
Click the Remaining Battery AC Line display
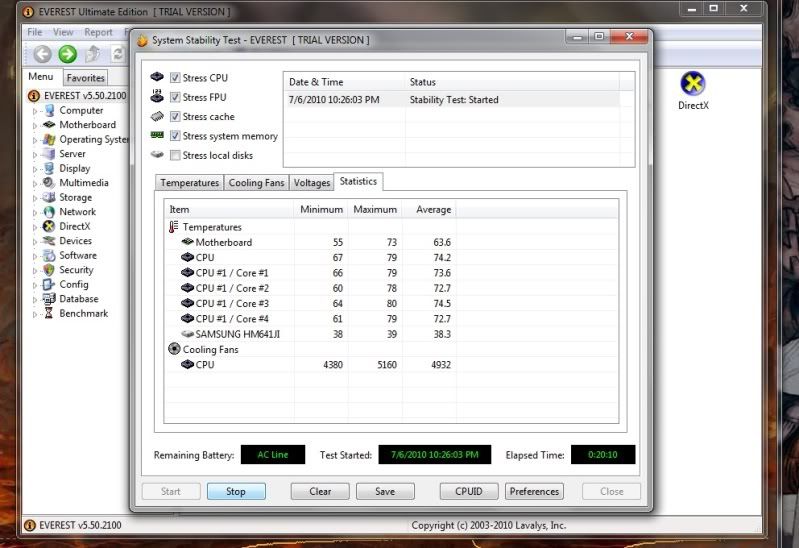coord(273,455)
